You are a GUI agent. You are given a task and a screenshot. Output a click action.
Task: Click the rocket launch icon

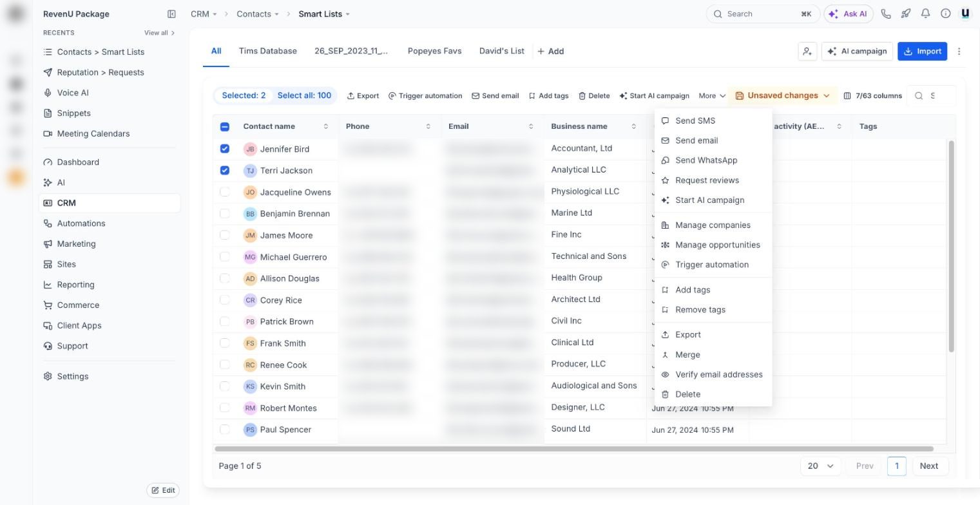(x=906, y=14)
